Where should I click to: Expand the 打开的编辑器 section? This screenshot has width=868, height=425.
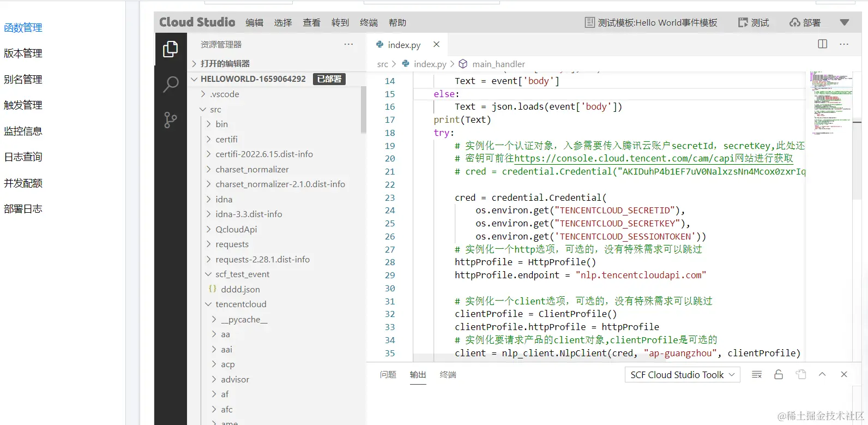pyautogui.click(x=276, y=63)
